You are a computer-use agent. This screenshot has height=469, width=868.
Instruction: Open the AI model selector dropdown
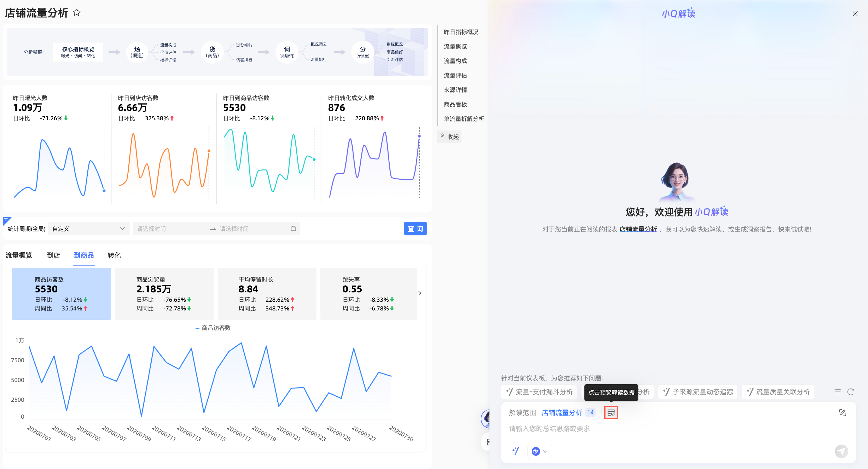[x=540, y=451]
